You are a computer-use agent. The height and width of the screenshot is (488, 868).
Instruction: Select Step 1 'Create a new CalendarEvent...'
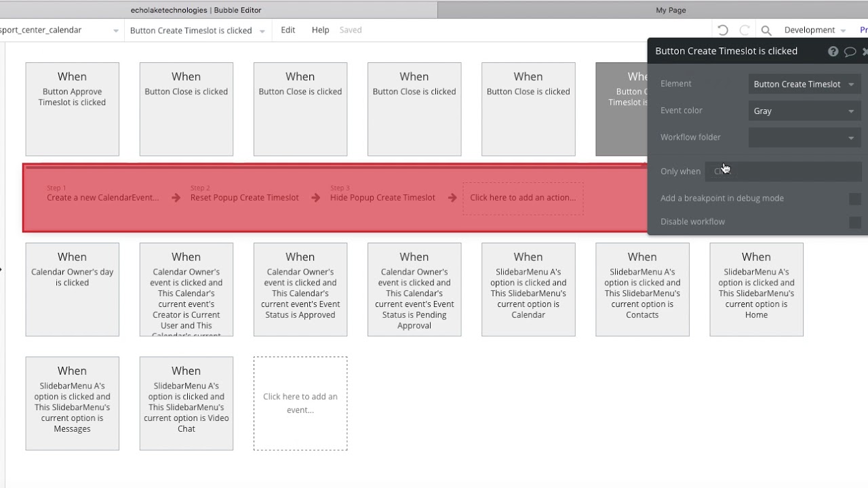point(103,197)
